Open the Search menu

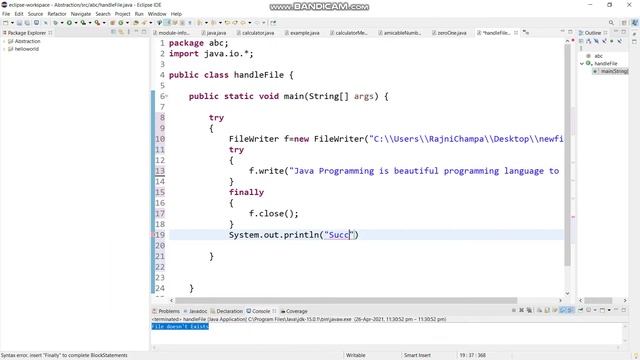click(x=103, y=14)
